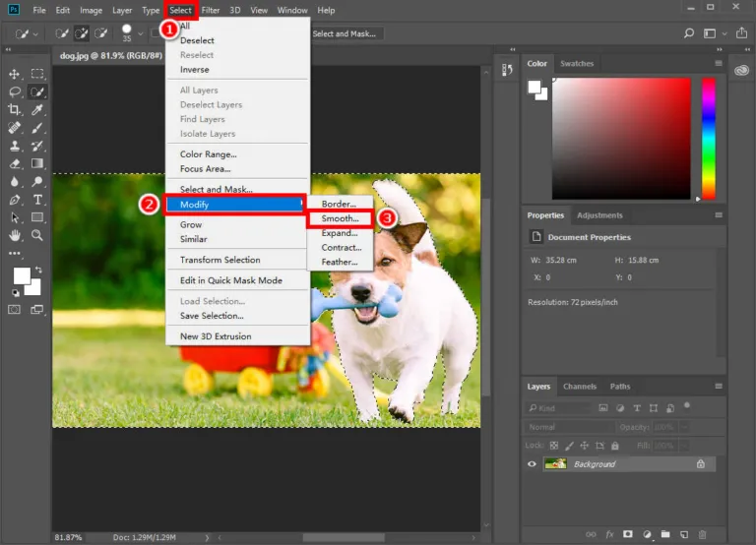This screenshot has width=756, height=545.
Task: Enable Add to Selection mode
Action: [81, 33]
